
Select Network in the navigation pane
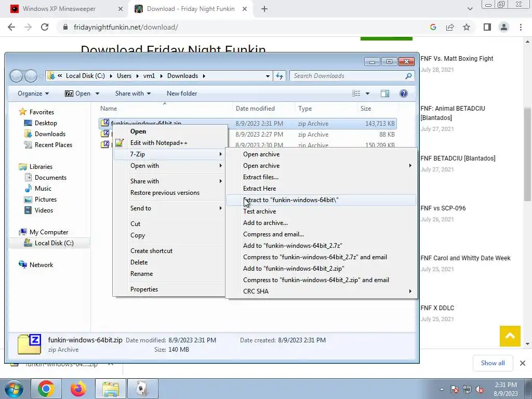[x=41, y=264]
